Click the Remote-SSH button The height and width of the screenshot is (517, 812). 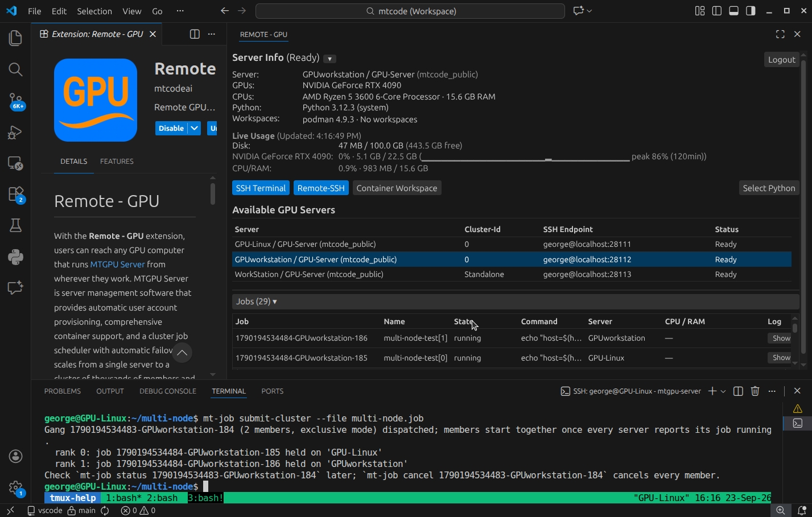321,188
